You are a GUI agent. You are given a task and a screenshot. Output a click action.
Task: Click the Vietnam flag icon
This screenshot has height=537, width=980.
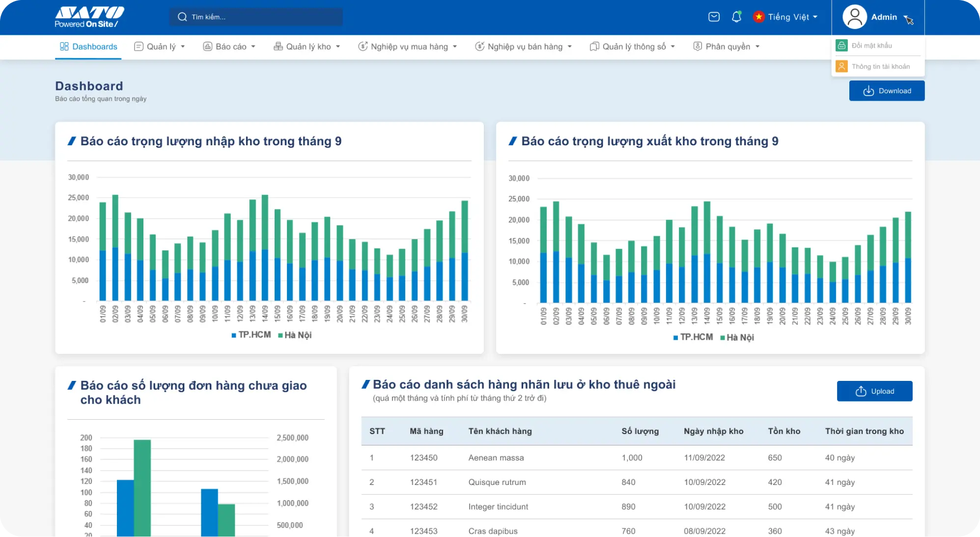tap(759, 17)
